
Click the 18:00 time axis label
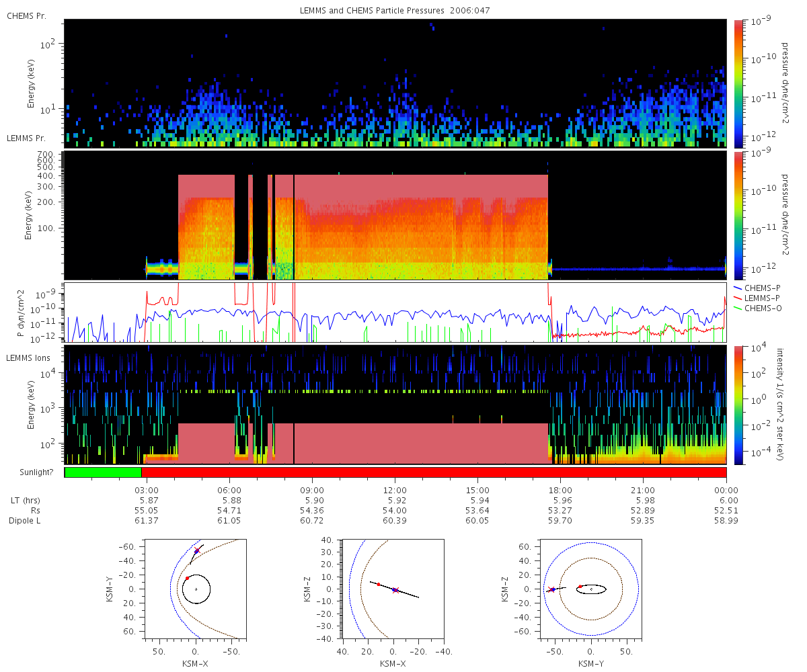coord(560,490)
